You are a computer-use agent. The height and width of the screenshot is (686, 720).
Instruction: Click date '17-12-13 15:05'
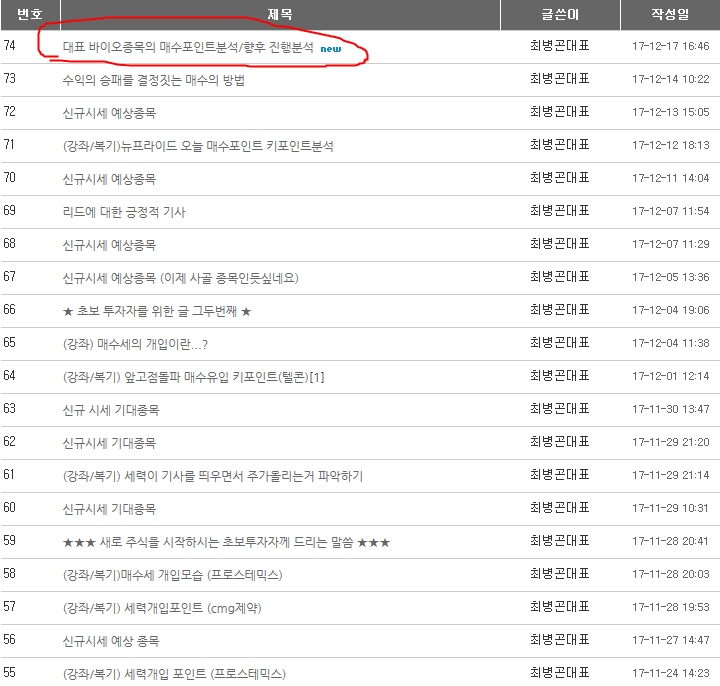[x=670, y=112]
